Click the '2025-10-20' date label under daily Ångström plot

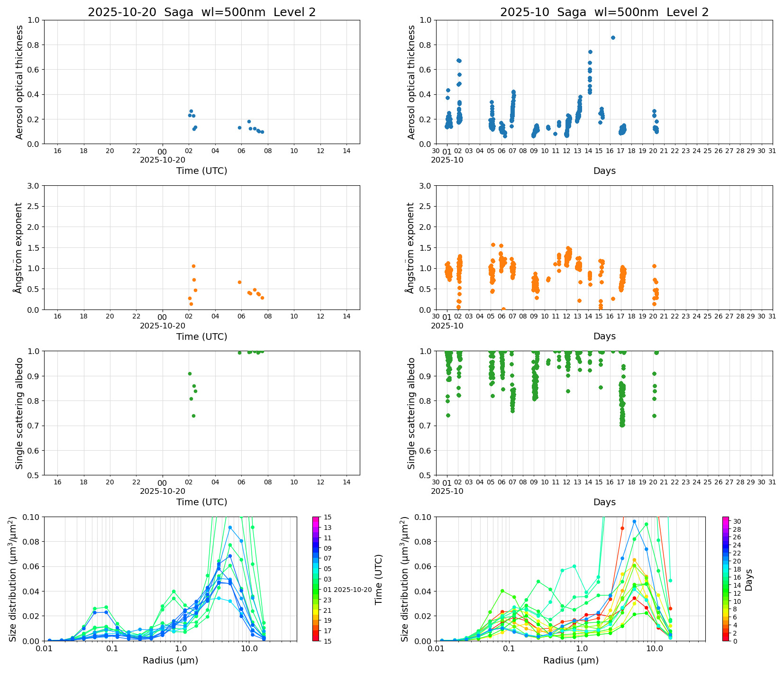tap(162, 326)
